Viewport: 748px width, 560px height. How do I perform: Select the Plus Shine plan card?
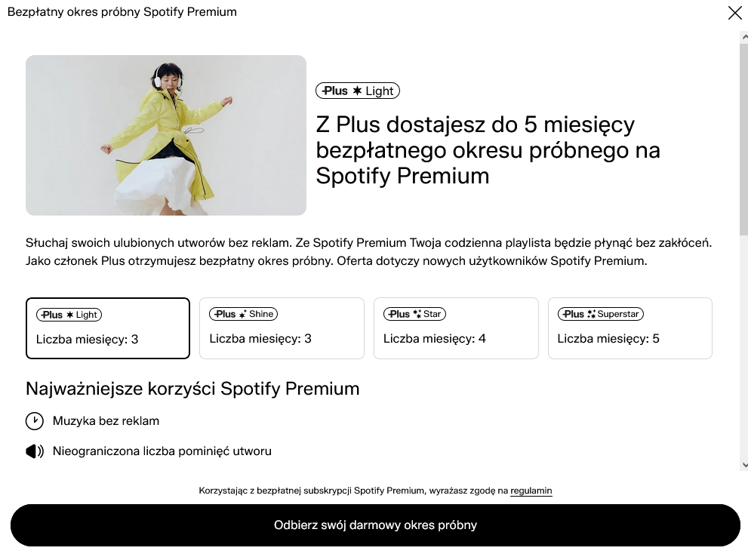pyautogui.click(x=282, y=328)
